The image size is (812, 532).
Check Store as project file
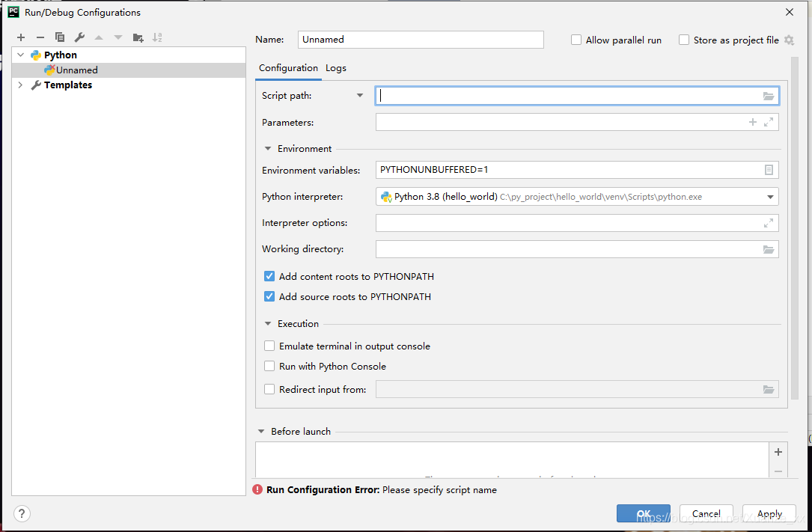[684, 40]
